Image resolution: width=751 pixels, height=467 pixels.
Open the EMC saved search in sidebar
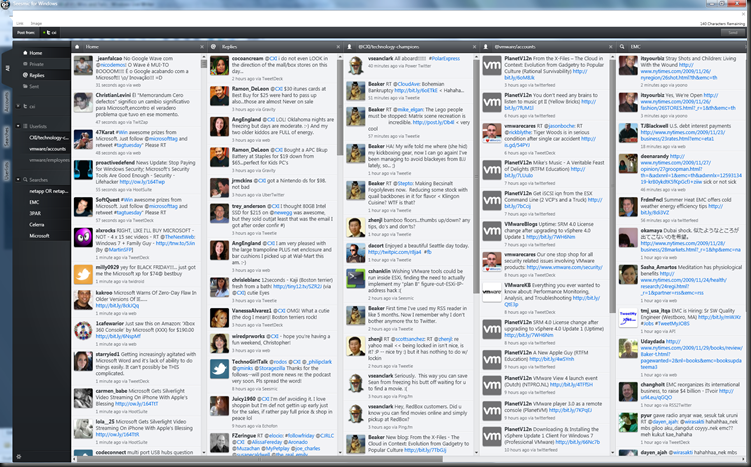34,202
